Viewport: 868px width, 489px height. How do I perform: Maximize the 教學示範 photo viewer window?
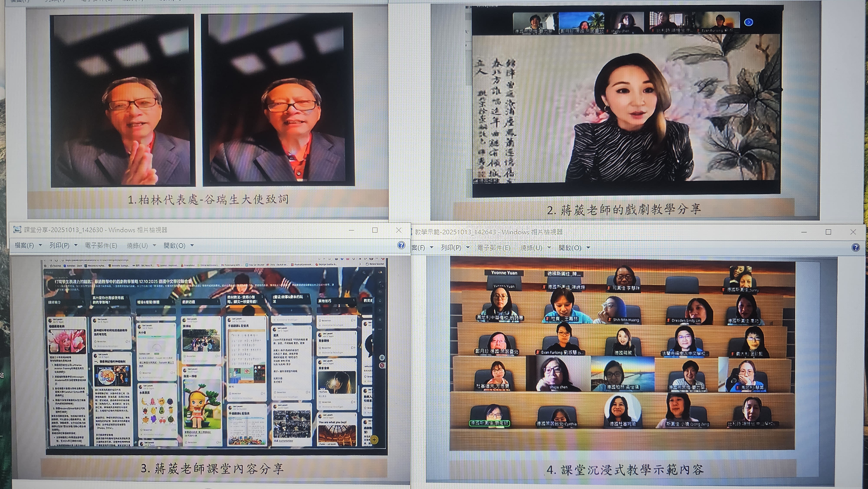[828, 232]
